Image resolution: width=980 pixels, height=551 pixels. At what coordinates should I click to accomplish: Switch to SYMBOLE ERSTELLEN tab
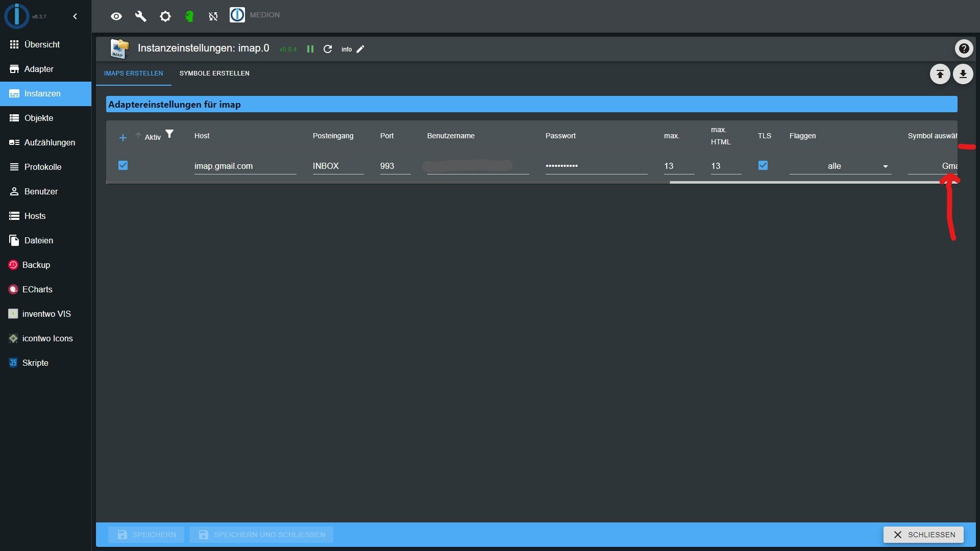[x=214, y=72]
